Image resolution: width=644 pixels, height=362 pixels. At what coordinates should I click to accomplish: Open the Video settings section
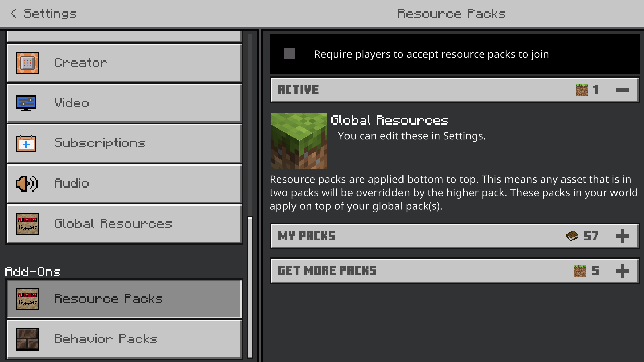click(124, 103)
